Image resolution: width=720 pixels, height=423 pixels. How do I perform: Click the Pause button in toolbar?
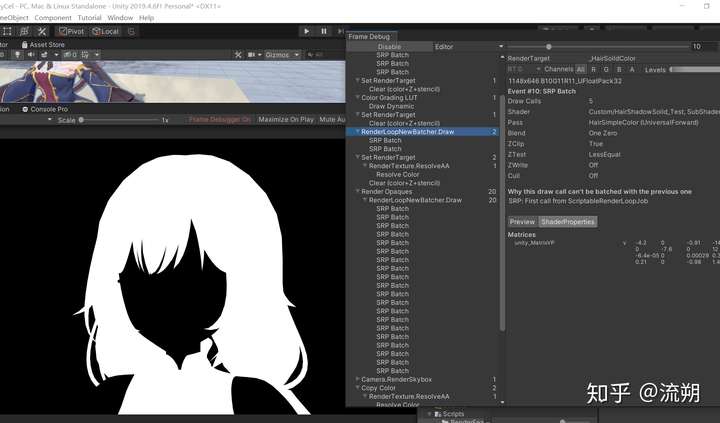323,32
